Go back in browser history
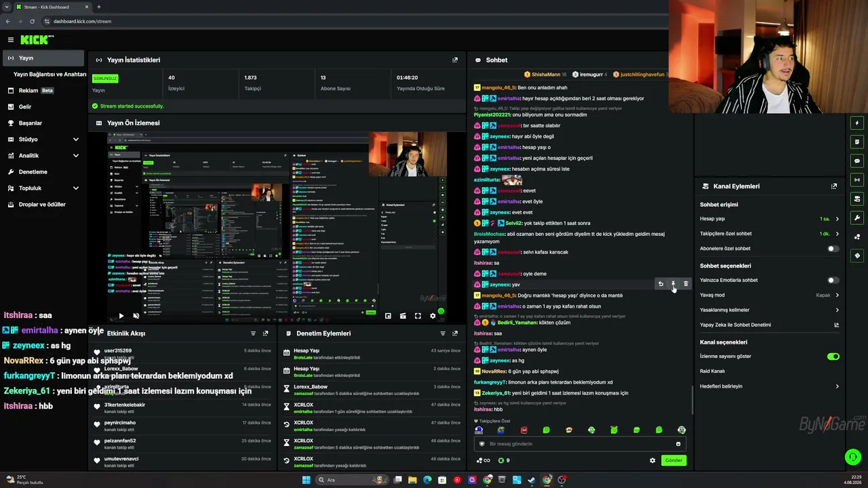 7,21
